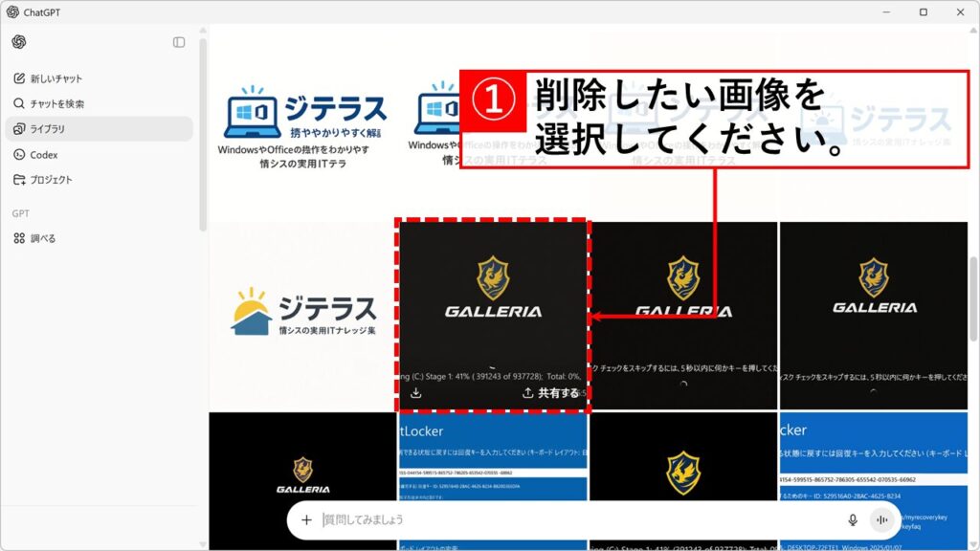Select ライブラリ in the sidebar
Viewport: 980px width, 551px height.
point(47,129)
